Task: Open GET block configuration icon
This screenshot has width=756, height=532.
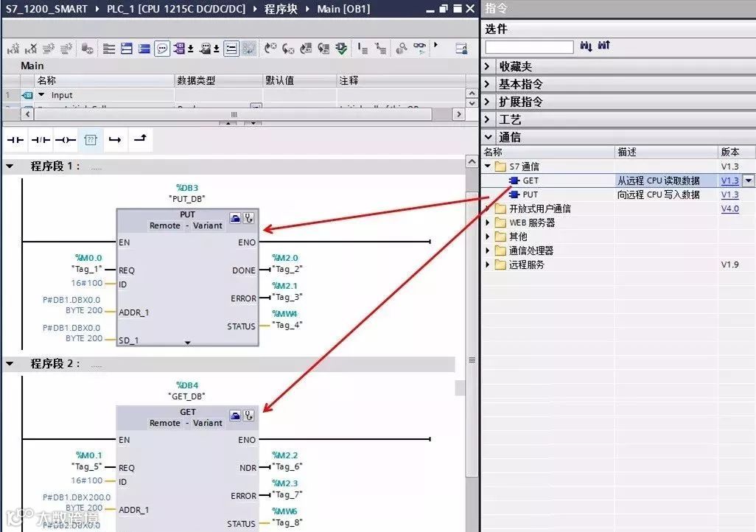Action: tap(235, 416)
